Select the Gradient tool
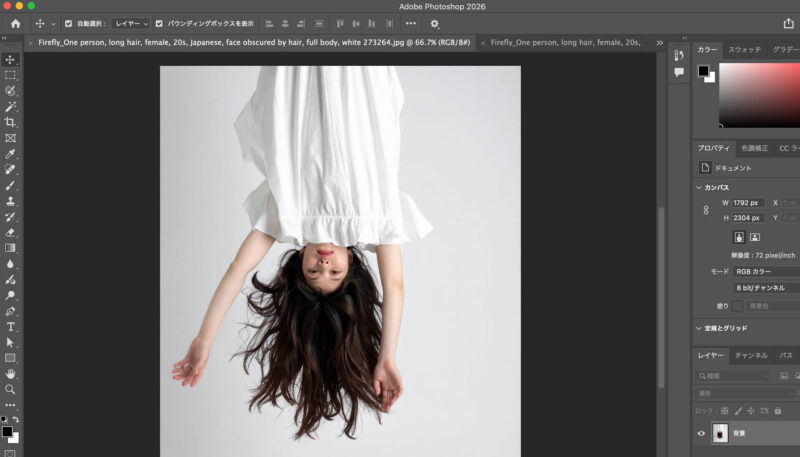This screenshot has width=800, height=457. [x=10, y=248]
